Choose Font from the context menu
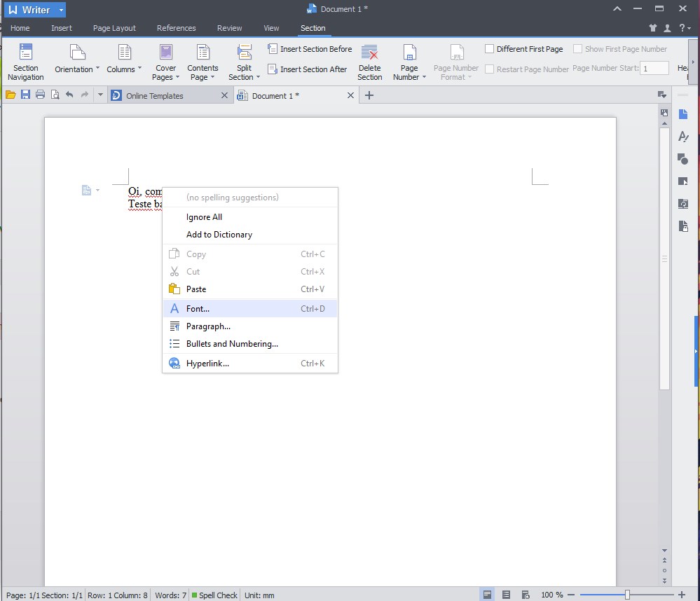 [197, 308]
